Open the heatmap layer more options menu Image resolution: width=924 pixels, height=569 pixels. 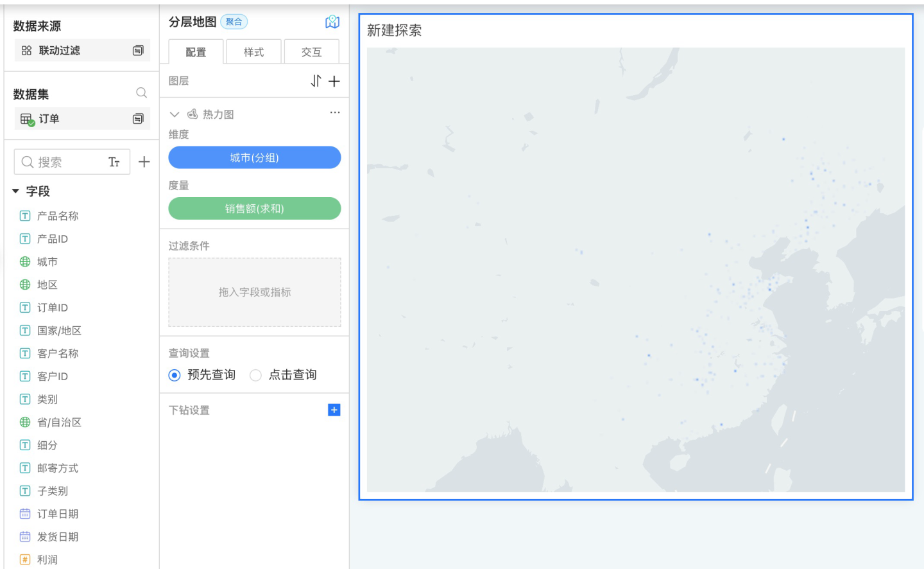335,113
